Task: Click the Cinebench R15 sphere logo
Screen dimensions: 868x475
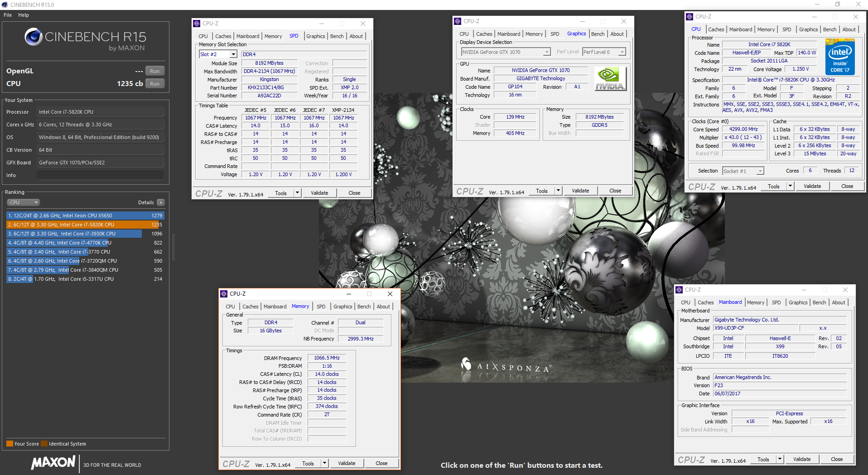Action: pos(34,37)
